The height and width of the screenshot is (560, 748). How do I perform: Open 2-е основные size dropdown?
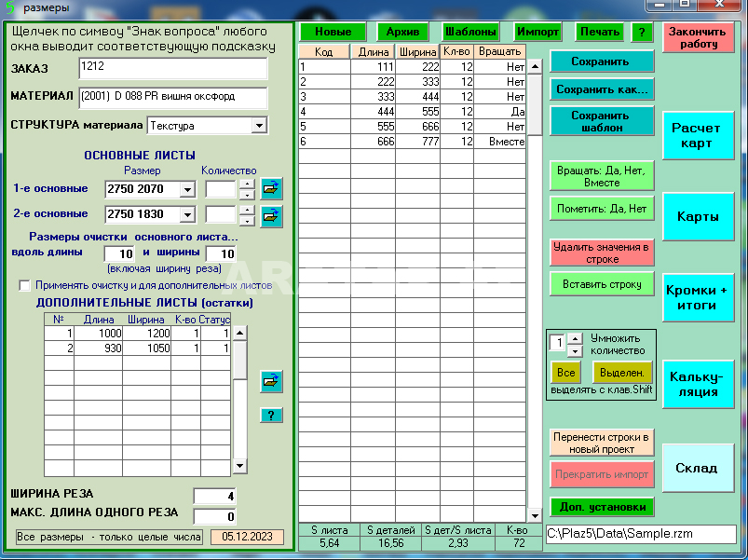(186, 214)
